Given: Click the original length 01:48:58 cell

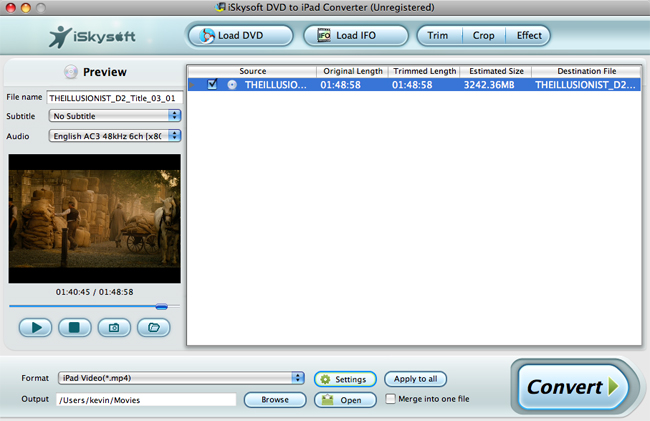Looking at the screenshot, I should point(340,85).
